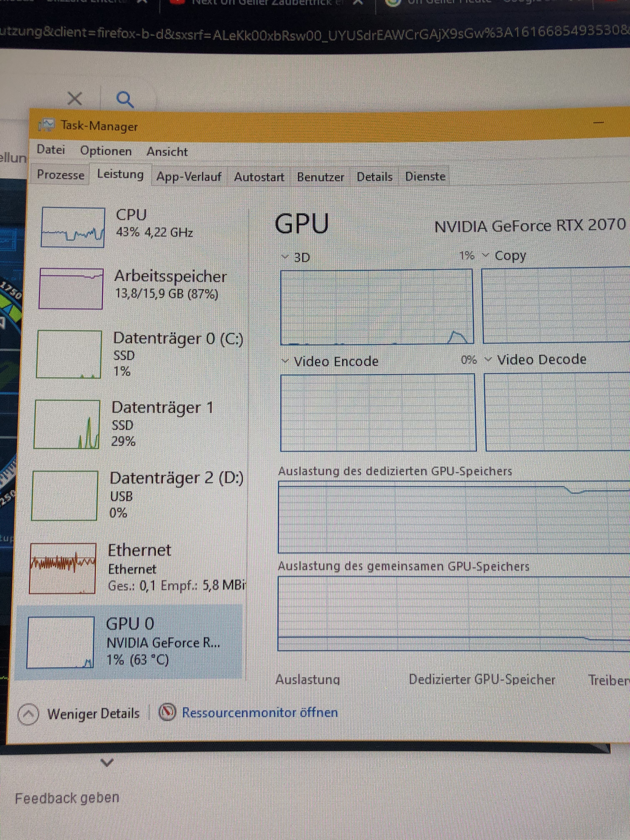Select the GPU 0 NVIDIA entry

coord(130,624)
